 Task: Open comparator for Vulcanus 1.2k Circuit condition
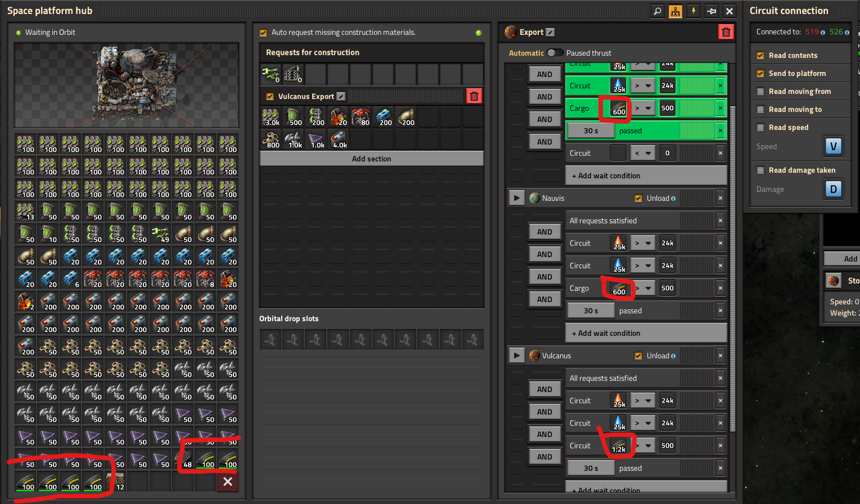pos(642,445)
